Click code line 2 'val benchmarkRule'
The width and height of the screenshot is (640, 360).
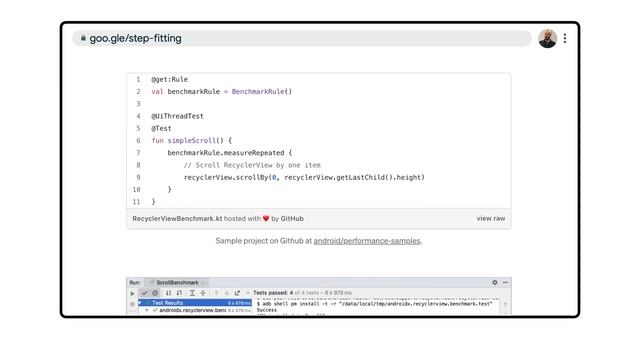tap(222, 91)
